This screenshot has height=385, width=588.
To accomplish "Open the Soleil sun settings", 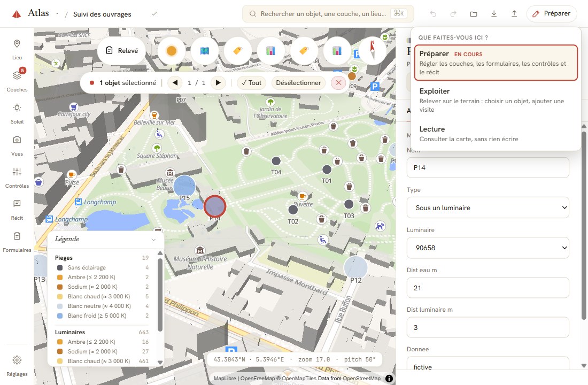I will coord(17,113).
